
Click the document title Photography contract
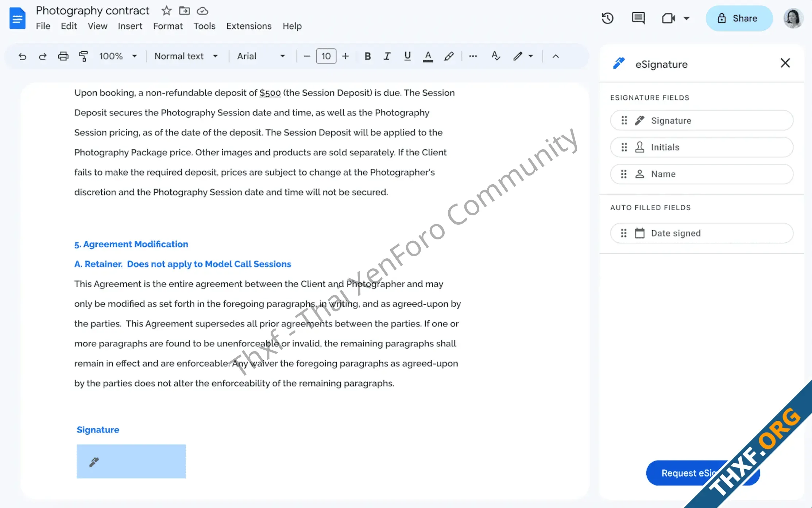[93, 11]
